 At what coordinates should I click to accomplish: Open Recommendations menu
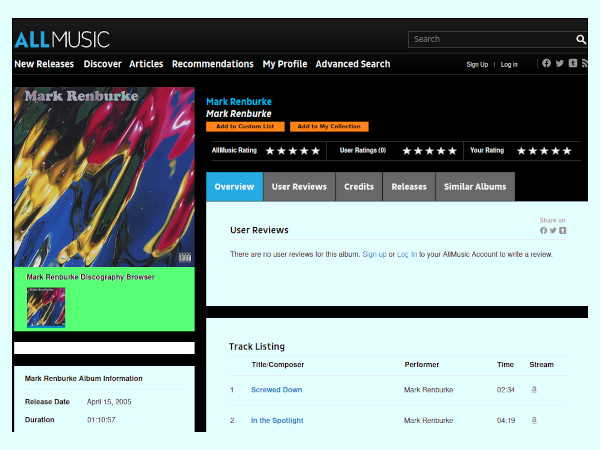[213, 64]
